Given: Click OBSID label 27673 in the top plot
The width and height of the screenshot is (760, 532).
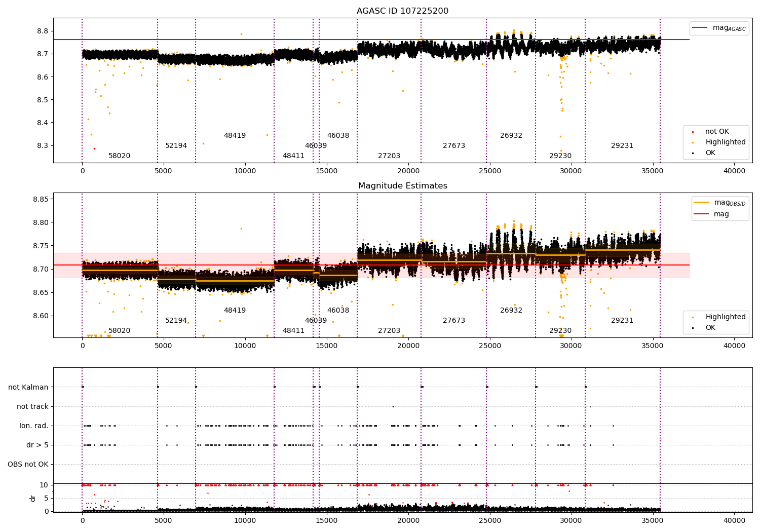Looking at the screenshot, I should click(x=454, y=146).
